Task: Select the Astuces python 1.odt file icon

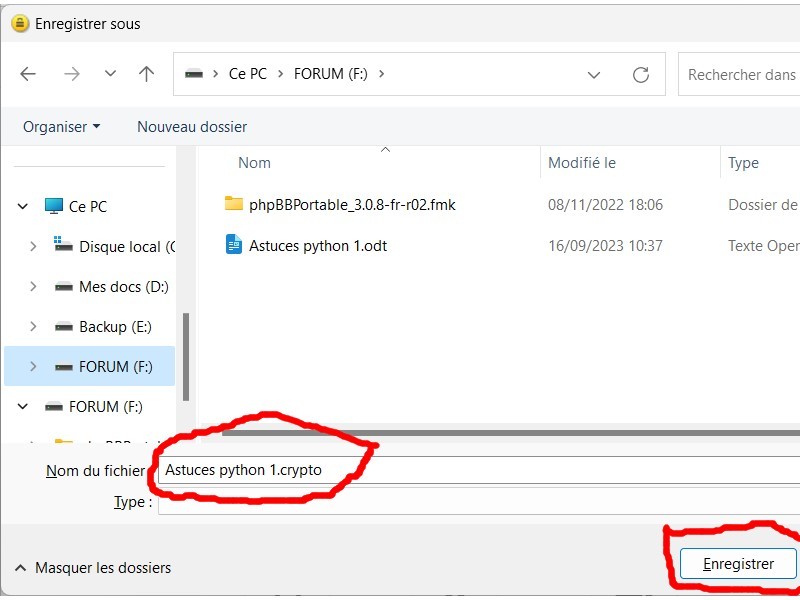Action: (x=234, y=245)
